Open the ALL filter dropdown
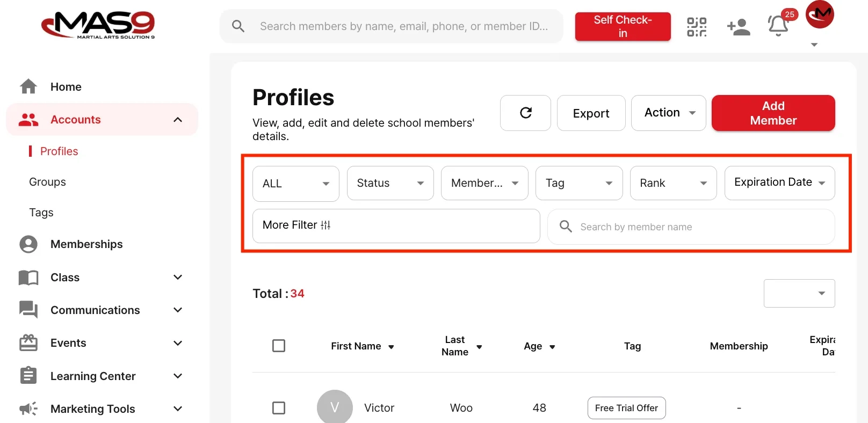 296,184
